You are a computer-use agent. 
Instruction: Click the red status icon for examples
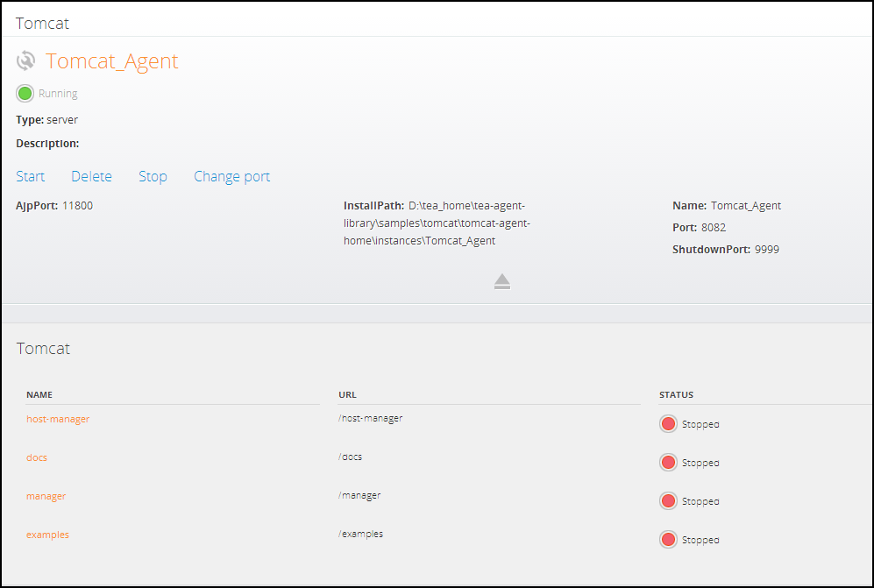(668, 540)
